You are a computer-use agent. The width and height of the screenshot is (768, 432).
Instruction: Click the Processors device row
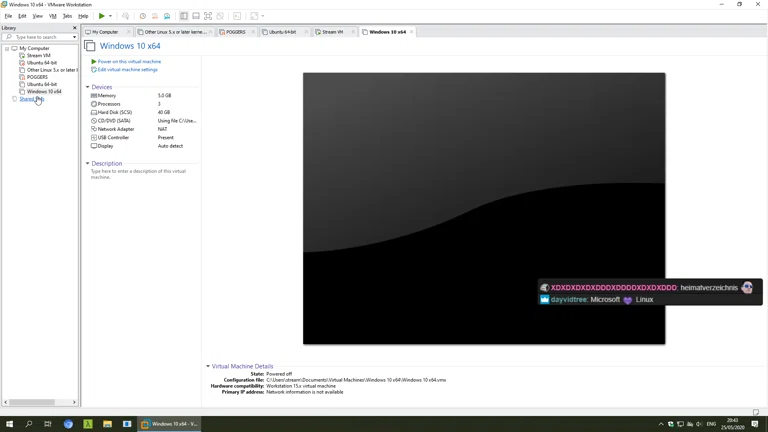pos(144,104)
